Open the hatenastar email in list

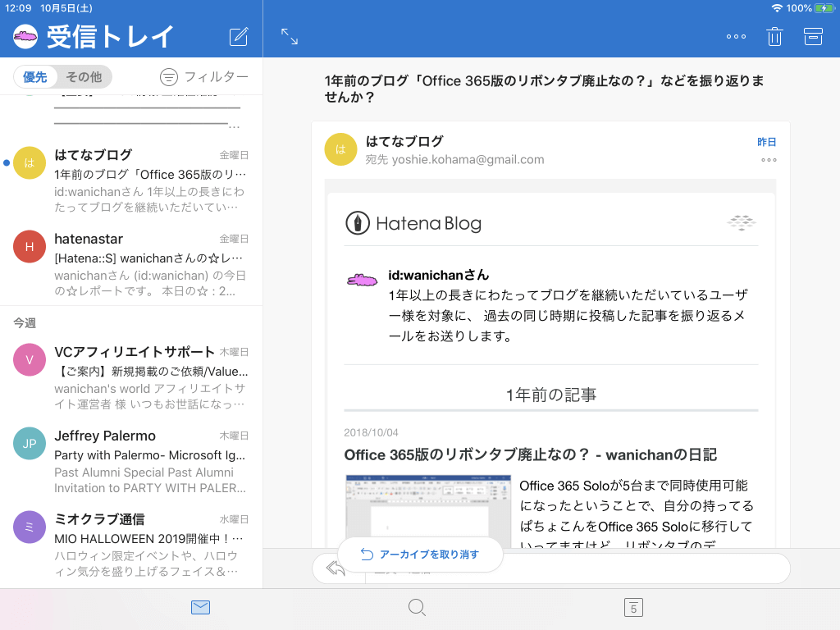tap(131, 264)
